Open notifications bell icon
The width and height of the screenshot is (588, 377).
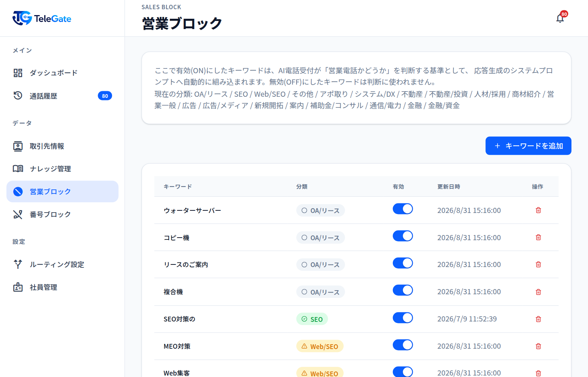(x=560, y=18)
